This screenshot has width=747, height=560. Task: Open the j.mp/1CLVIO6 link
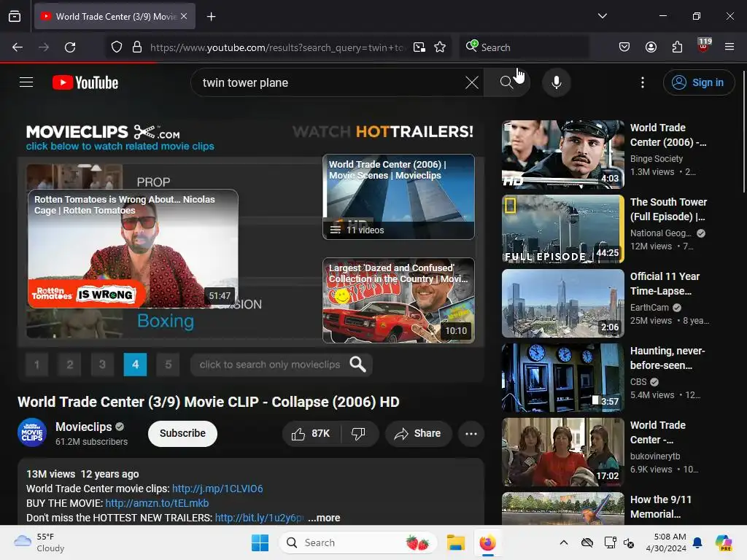click(217, 489)
